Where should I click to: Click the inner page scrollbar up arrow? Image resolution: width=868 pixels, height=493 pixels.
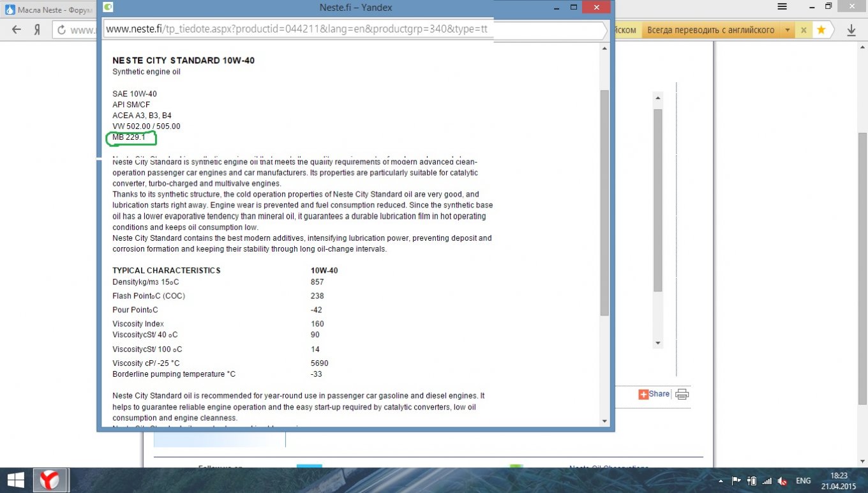[x=658, y=98]
